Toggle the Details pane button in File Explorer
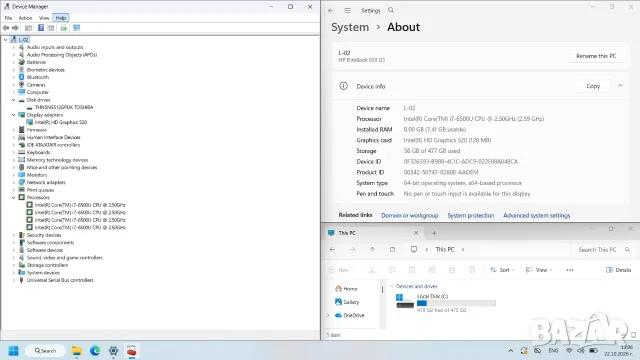This screenshot has width=640, height=360. pos(618,270)
